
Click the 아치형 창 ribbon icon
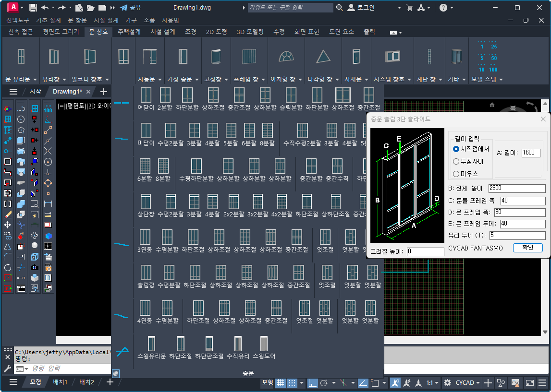(x=286, y=57)
